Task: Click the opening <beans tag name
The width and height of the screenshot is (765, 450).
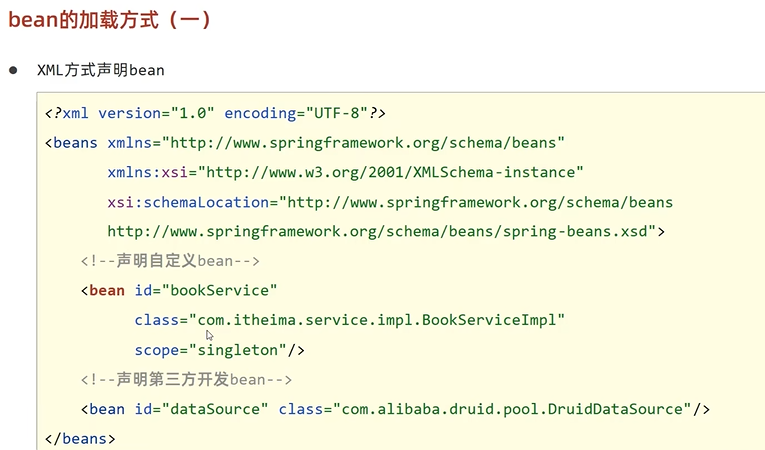Action: [72, 143]
